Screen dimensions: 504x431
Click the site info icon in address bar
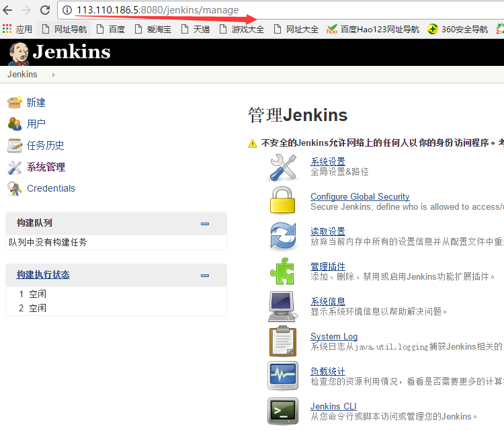click(x=67, y=10)
